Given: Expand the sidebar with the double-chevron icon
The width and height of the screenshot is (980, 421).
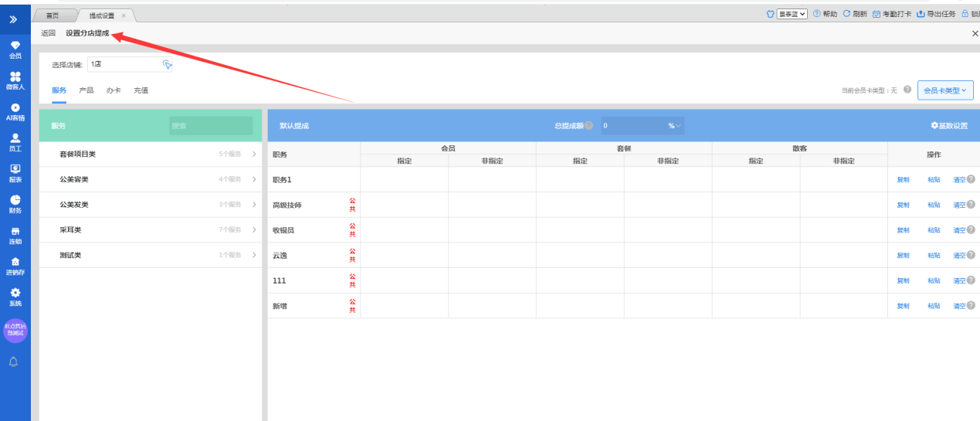Looking at the screenshot, I should (x=15, y=19).
